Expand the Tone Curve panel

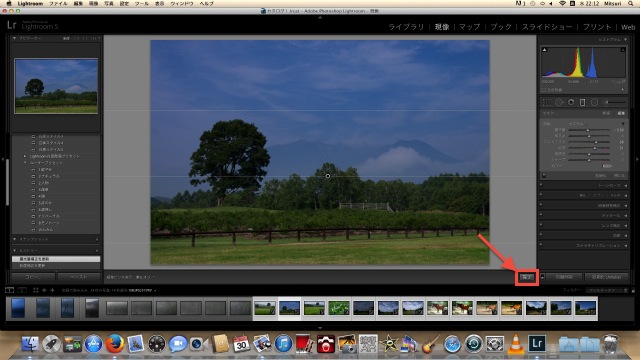[x=584, y=185]
